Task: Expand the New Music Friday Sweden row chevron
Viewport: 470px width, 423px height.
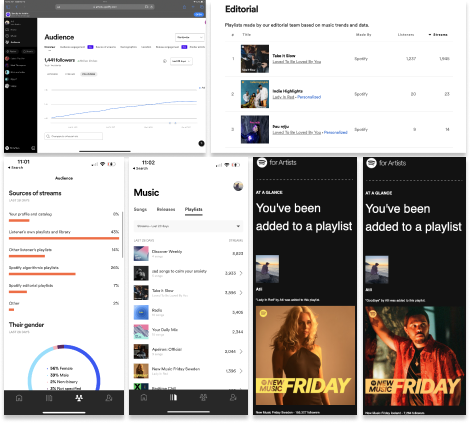Action: coord(241,371)
